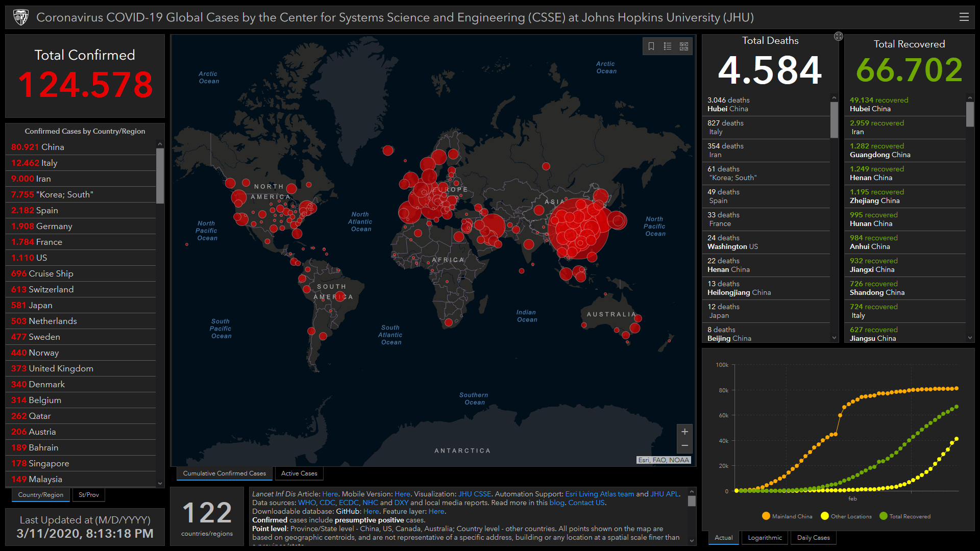The image size is (980, 551).
Task: Select Cruise Ship row in country list
Action: click(81, 273)
